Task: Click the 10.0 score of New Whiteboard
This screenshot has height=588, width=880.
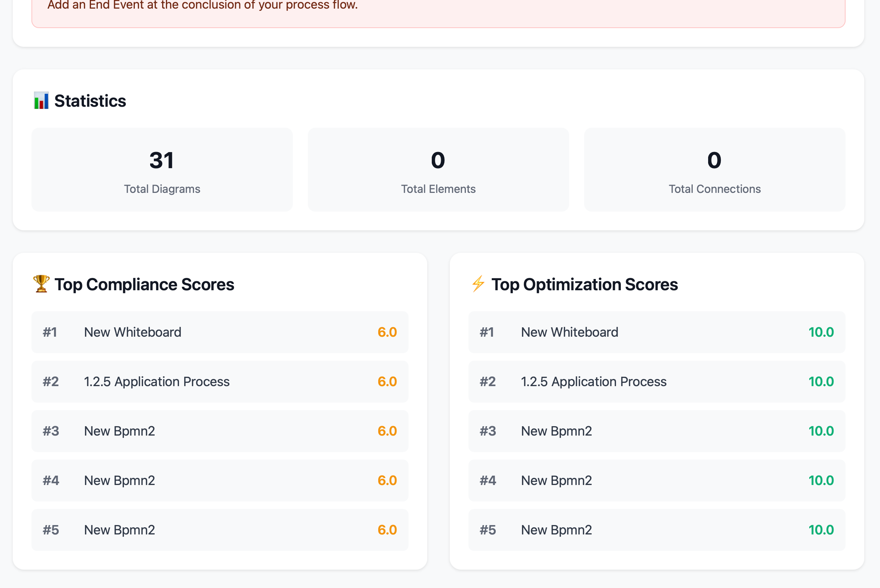Action: pyautogui.click(x=821, y=332)
